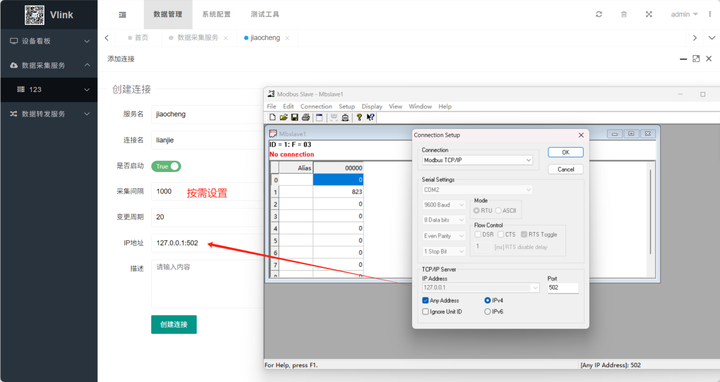Click the fullscreen icon in the top header

coord(649,14)
